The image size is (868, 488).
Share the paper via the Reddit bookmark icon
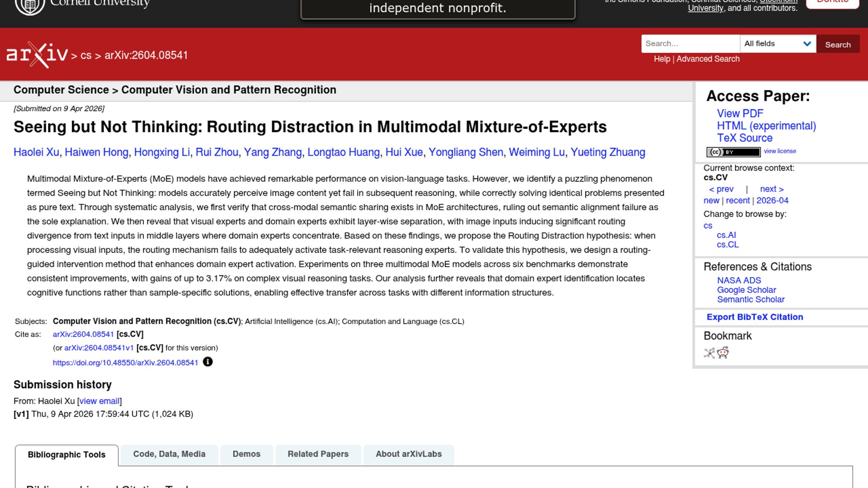[723, 353]
